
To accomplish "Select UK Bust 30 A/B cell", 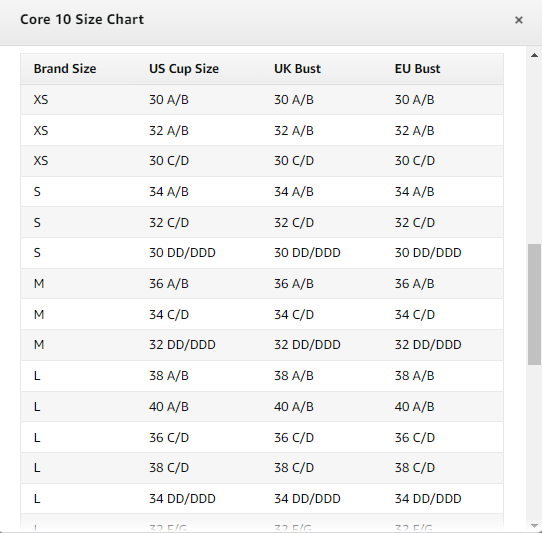I will 294,100.
